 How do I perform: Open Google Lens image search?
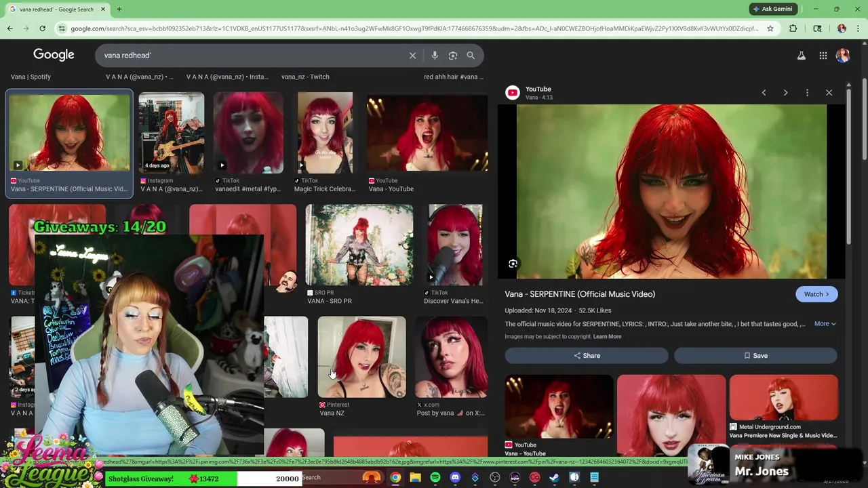(x=453, y=56)
